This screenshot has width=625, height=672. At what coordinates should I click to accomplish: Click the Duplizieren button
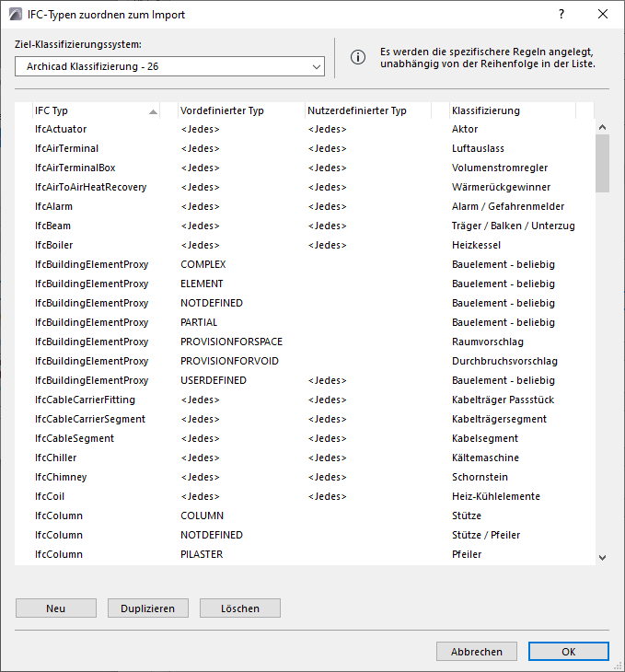point(148,608)
